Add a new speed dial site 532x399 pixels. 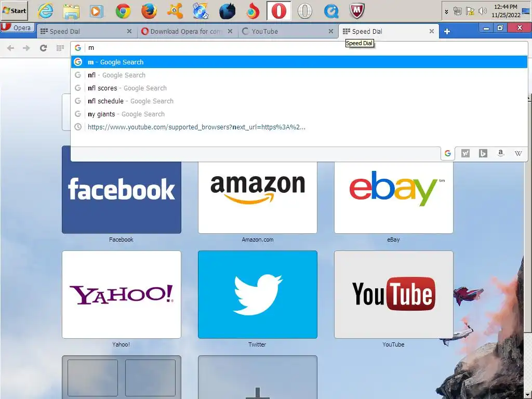[x=258, y=377]
